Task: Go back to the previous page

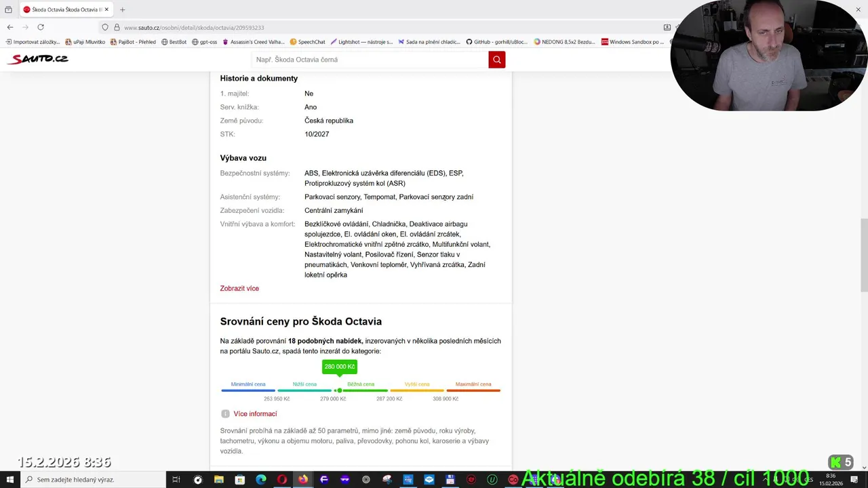Action: [9, 27]
